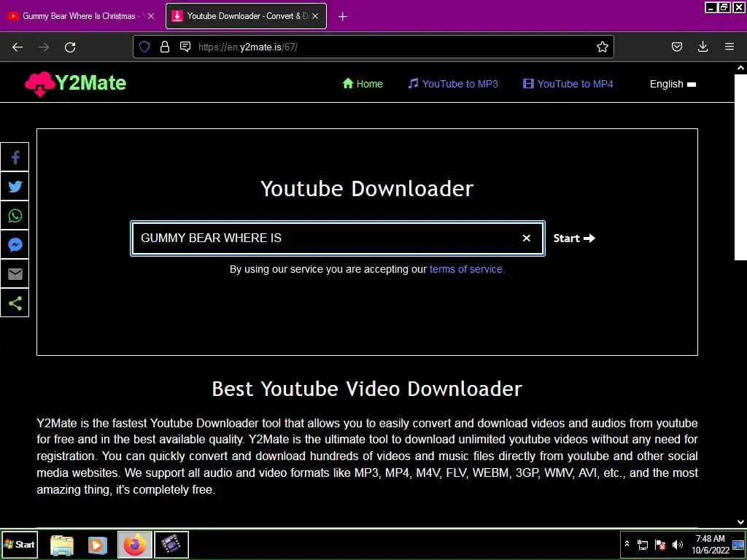Clear the search field with the X

(x=527, y=238)
